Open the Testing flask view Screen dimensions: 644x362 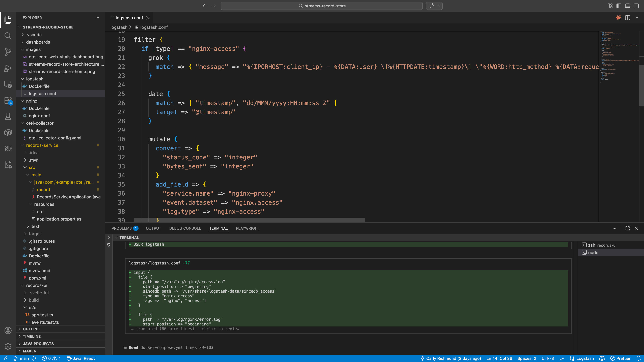[8, 116]
